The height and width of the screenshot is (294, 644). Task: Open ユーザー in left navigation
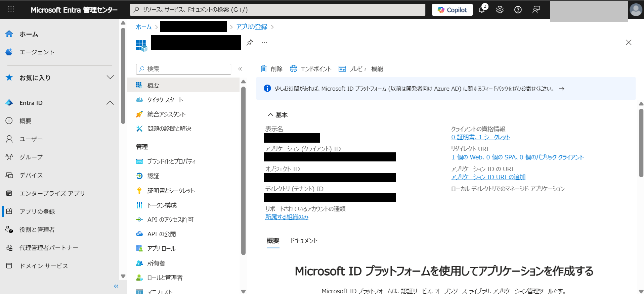point(31,139)
